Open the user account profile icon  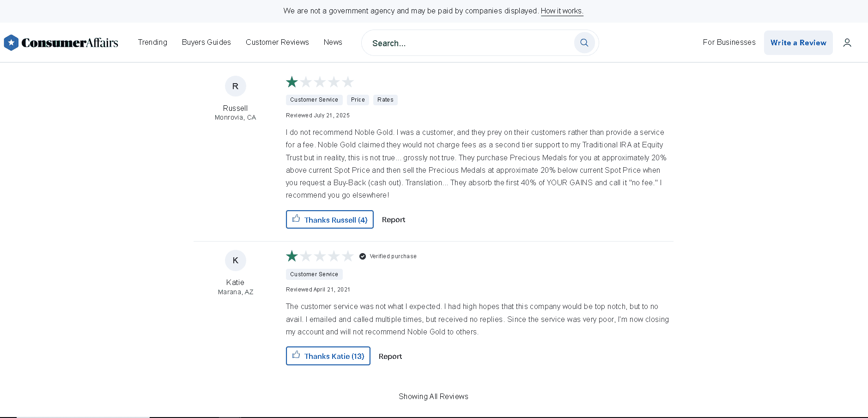click(x=847, y=42)
